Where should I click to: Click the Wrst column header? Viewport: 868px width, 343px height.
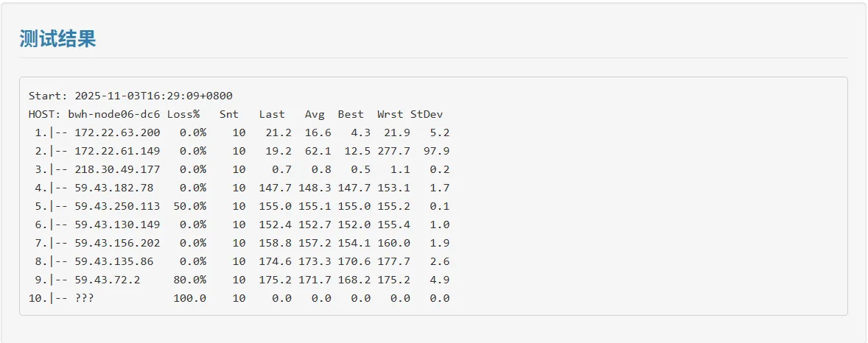[391, 114]
